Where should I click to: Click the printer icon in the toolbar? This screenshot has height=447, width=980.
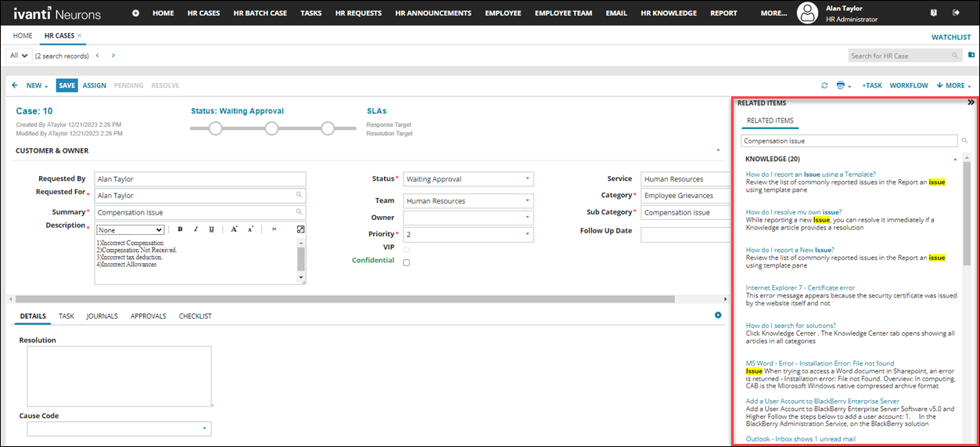tap(841, 85)
